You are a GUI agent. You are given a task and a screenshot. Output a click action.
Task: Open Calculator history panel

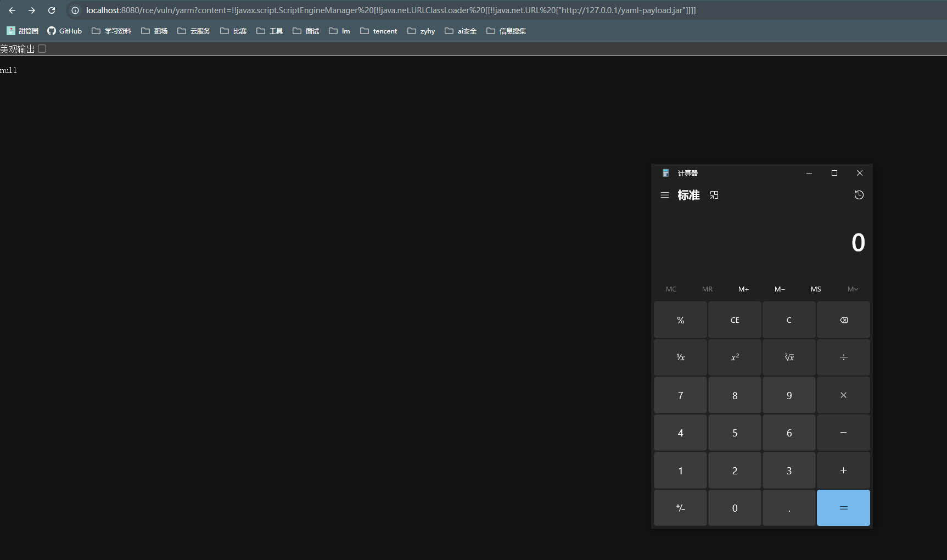click(x=859, y=195)
